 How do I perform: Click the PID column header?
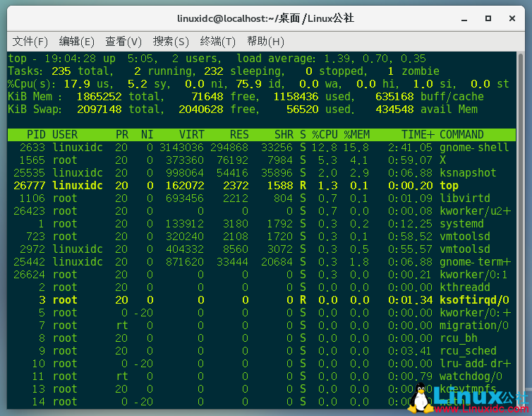[36, 135]
